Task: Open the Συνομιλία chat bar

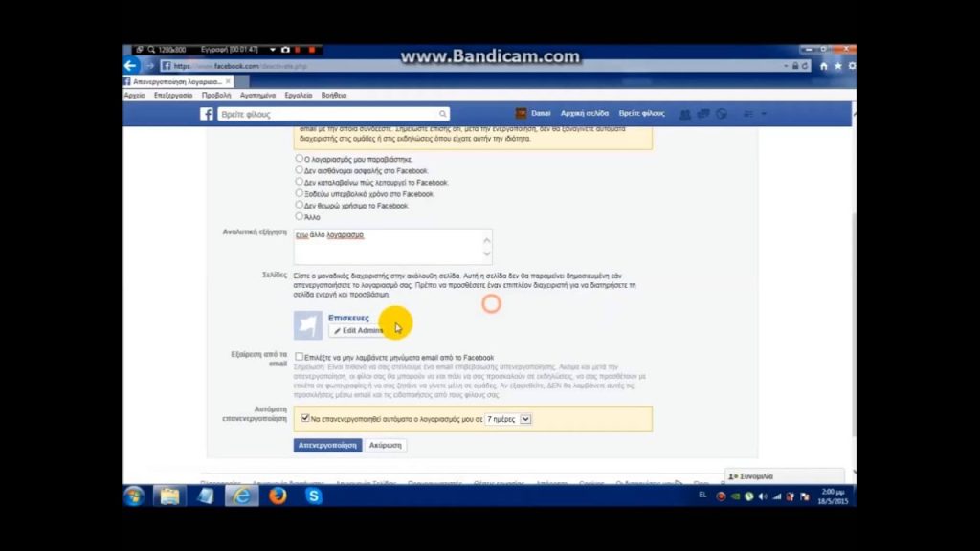Action: 785,476
